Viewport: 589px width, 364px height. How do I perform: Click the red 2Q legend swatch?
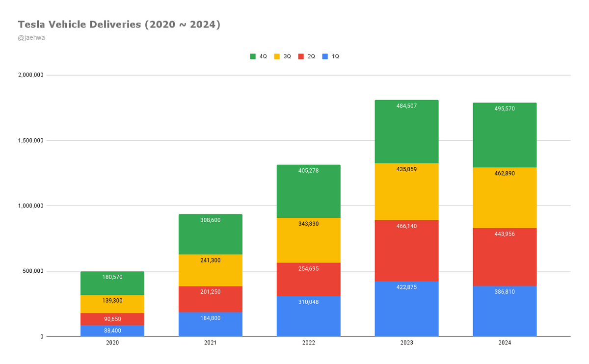(x=300, y=56)
